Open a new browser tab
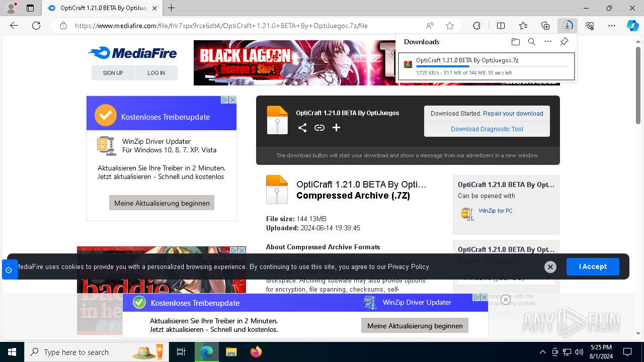 [172, 8]
